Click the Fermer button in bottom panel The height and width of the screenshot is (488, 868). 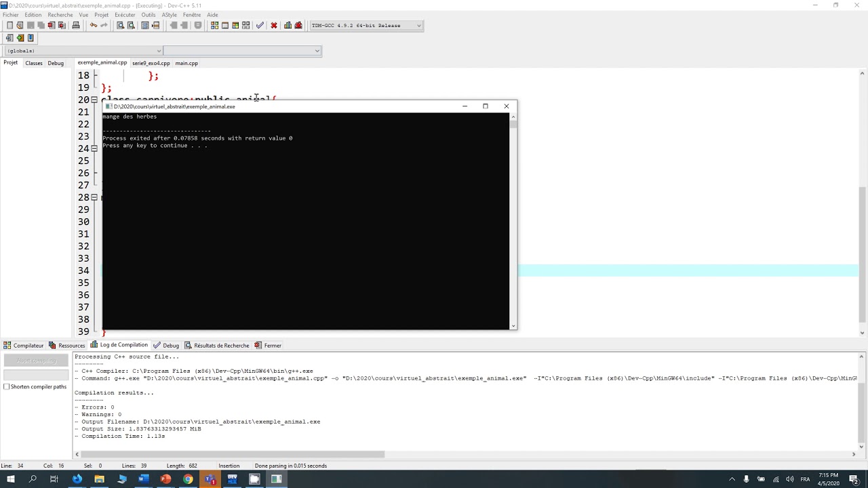point(268,346)
